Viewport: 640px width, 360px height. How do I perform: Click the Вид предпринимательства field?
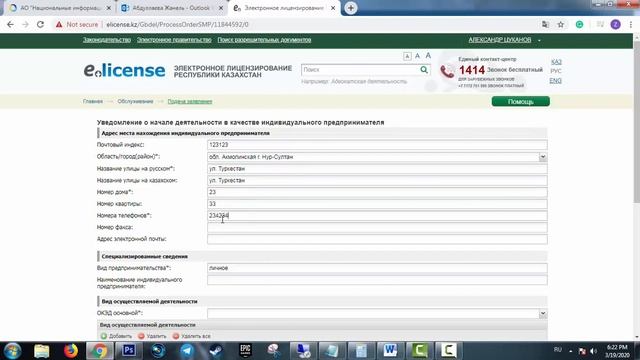377,268
